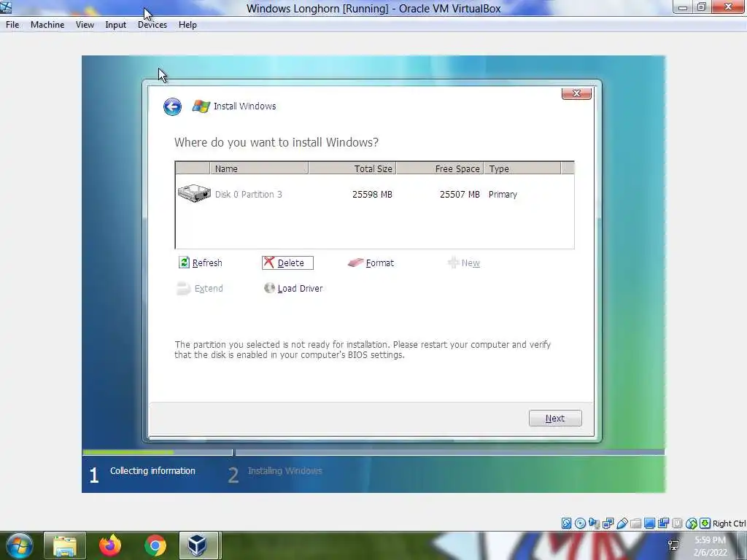The image size is (747, 560).
Task: Click the Collecting information step label
Action: click(x=152, y=470)
